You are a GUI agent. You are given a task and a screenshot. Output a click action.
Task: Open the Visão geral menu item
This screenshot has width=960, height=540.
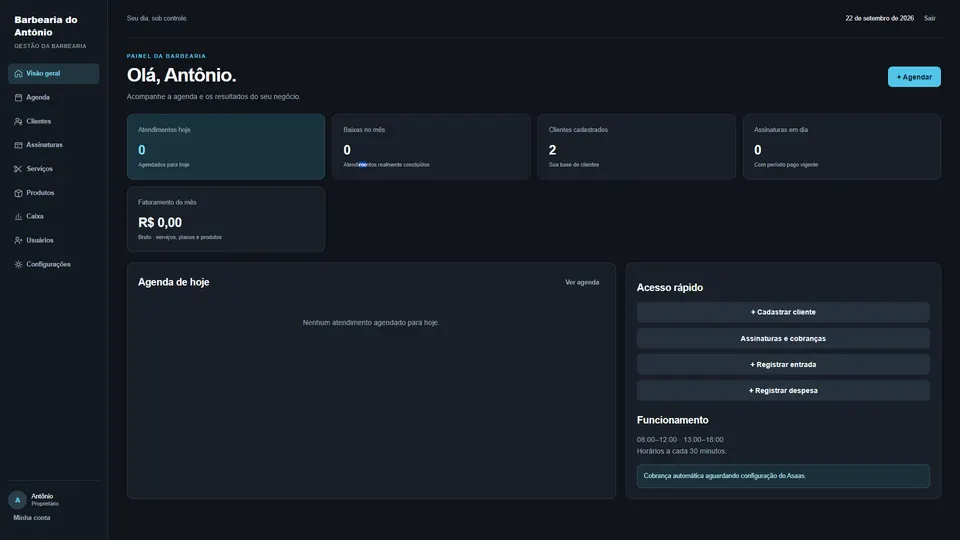tap(54, 73)
